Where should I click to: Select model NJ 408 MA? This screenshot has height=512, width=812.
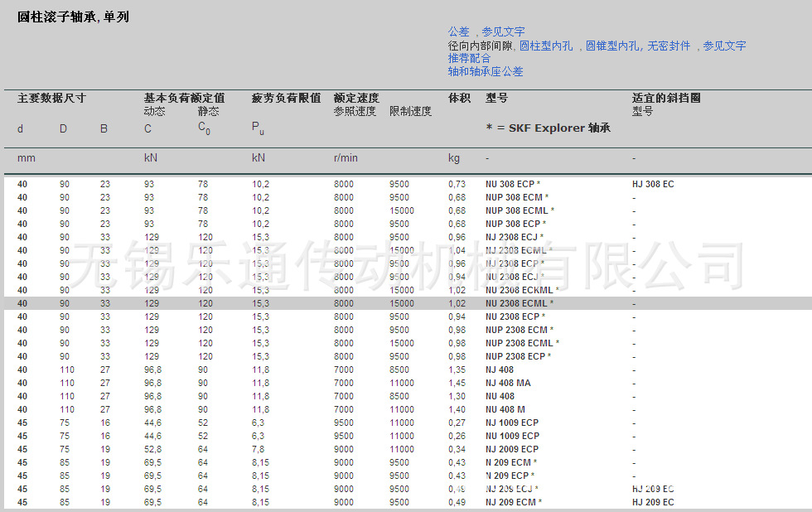[508, 383]
